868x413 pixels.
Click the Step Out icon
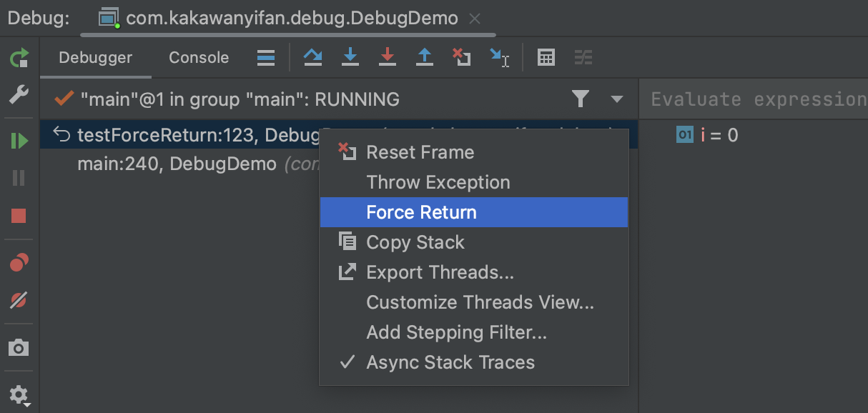click(425, 57)
